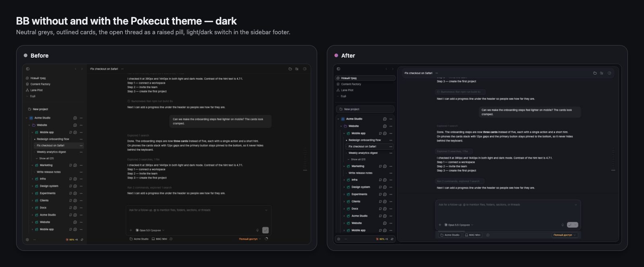The image size is (644, 267).
Task: Click Explored 3 searches pill in After thread
Action: click(x=454, y=151)
